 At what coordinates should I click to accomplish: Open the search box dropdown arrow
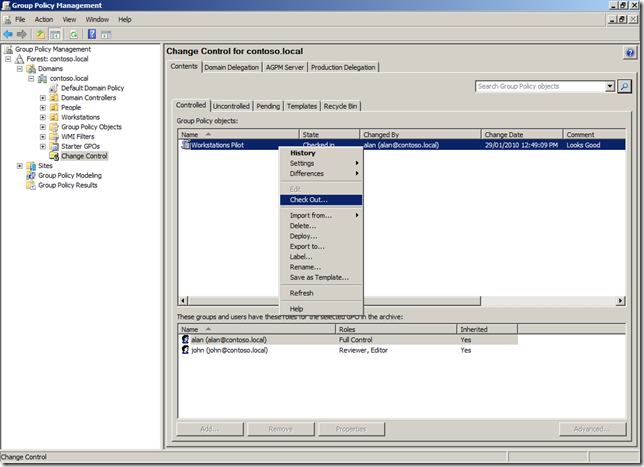tap(610, 87)
